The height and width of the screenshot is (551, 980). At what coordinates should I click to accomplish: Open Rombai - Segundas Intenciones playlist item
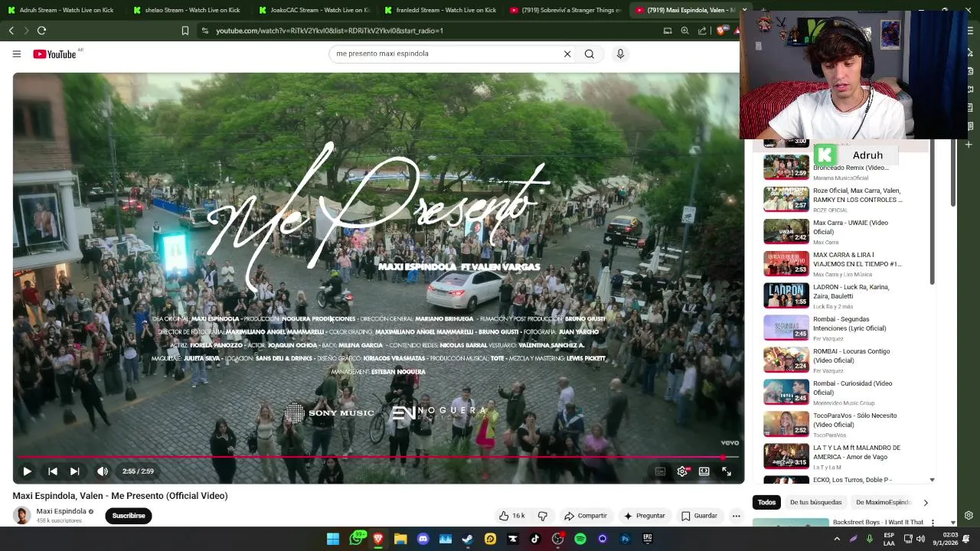(835, 328)
